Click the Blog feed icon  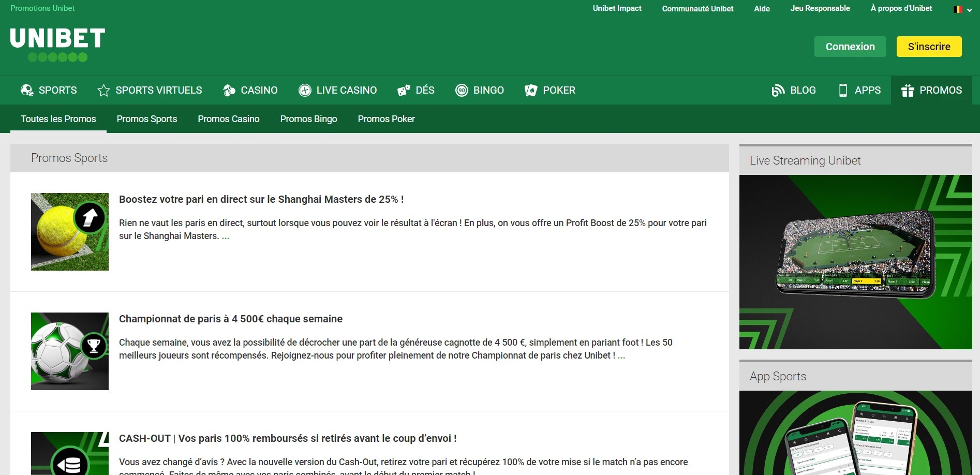pyautogui.click(x=778, y=91)
